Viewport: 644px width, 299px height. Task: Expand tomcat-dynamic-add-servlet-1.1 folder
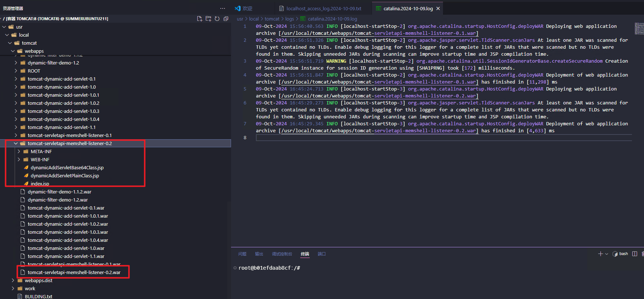[16, 127]
